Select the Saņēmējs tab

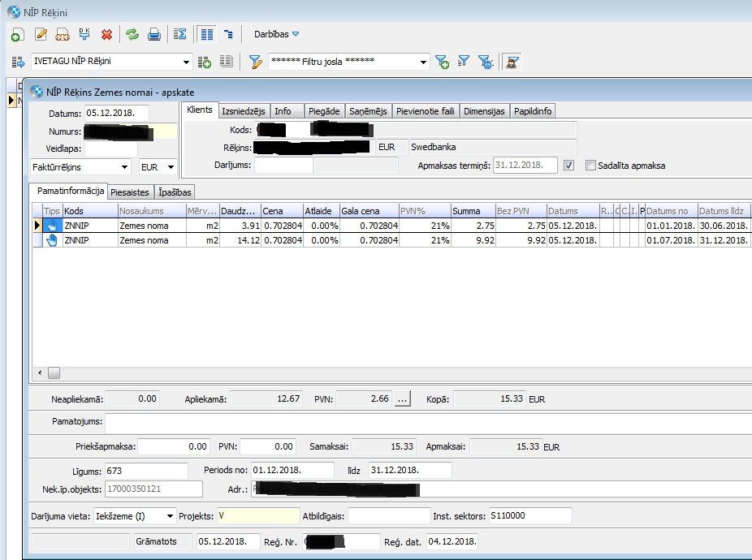369,111
